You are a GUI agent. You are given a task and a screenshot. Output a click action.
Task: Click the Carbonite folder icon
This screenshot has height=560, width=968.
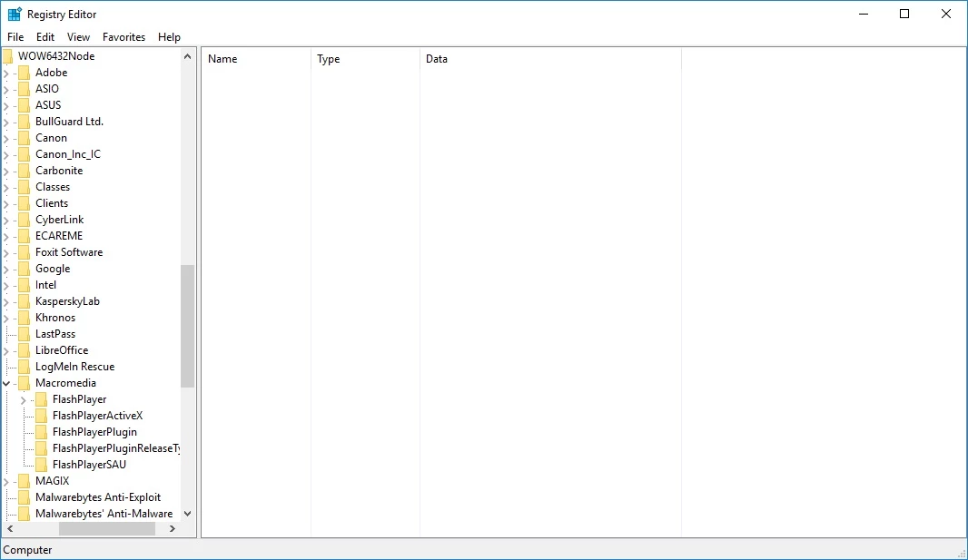pyautogui.click(x=24, y=171)
